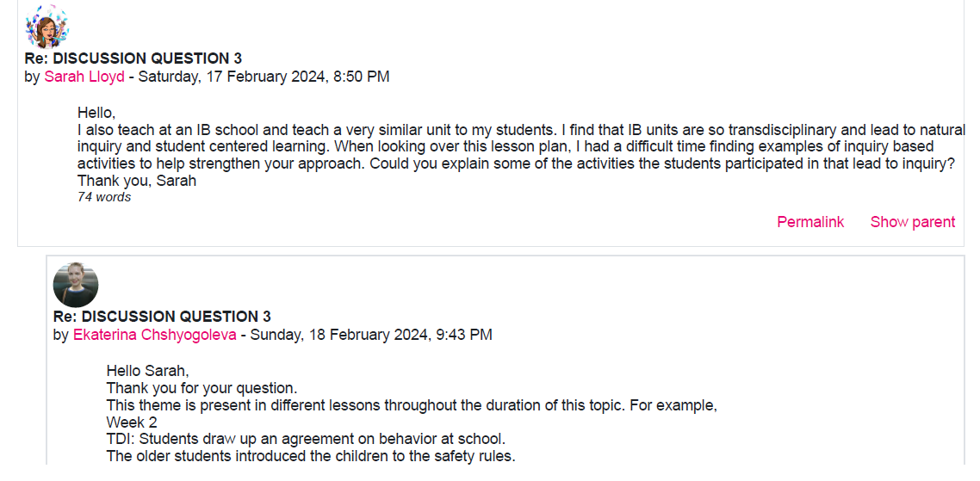This screenshot has width=980, height=481.
Task: Click the "TDI: Students draw up an agreement" line
Action: pos(306,439)
